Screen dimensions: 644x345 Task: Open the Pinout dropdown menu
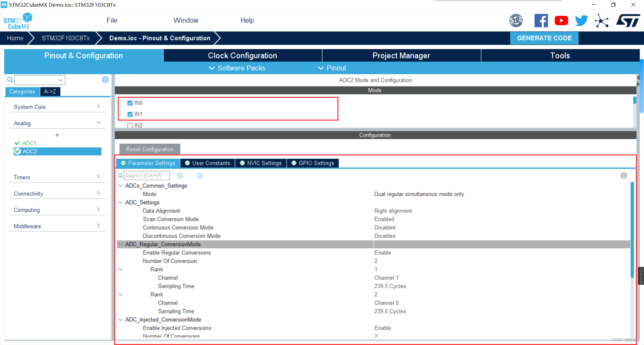[332, 68]
